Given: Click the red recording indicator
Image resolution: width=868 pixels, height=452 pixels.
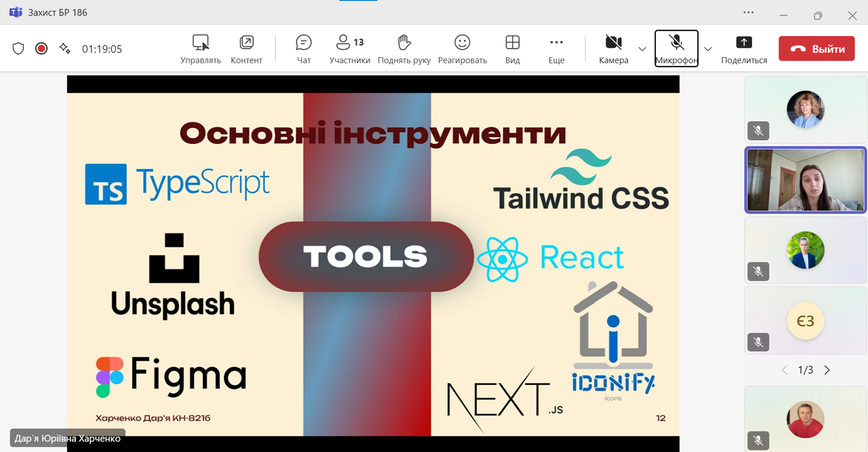Looking at the screenshot, I should coord(41,48).
